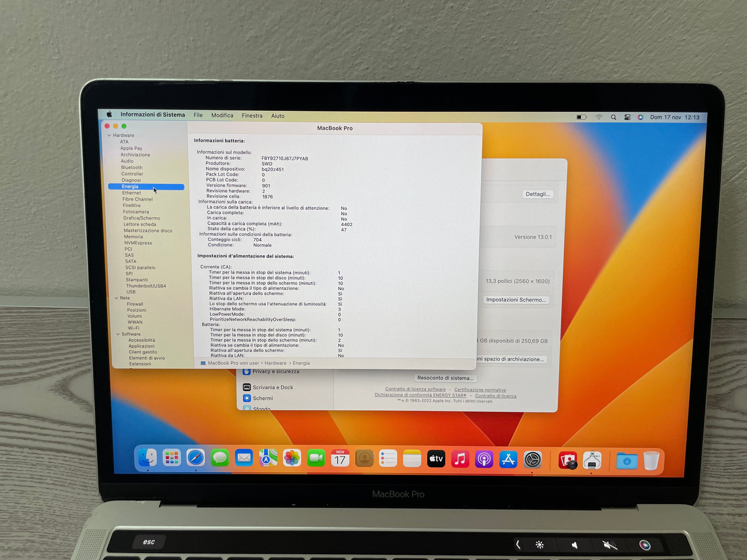Image resolution: width=747 pixels, height=560 pixels.
Task: Open Wi-Fi status menu
Action: pyautogui.click(x=599, y=117)
